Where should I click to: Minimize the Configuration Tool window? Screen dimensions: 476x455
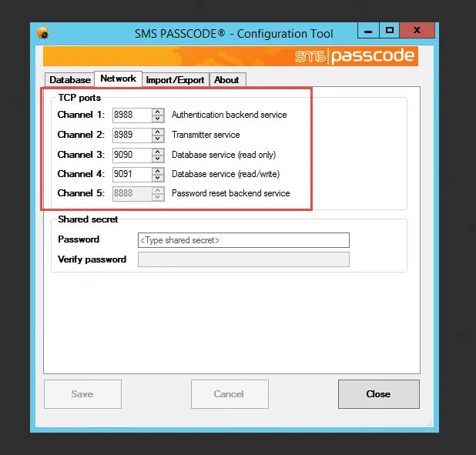tap(368, 30)
